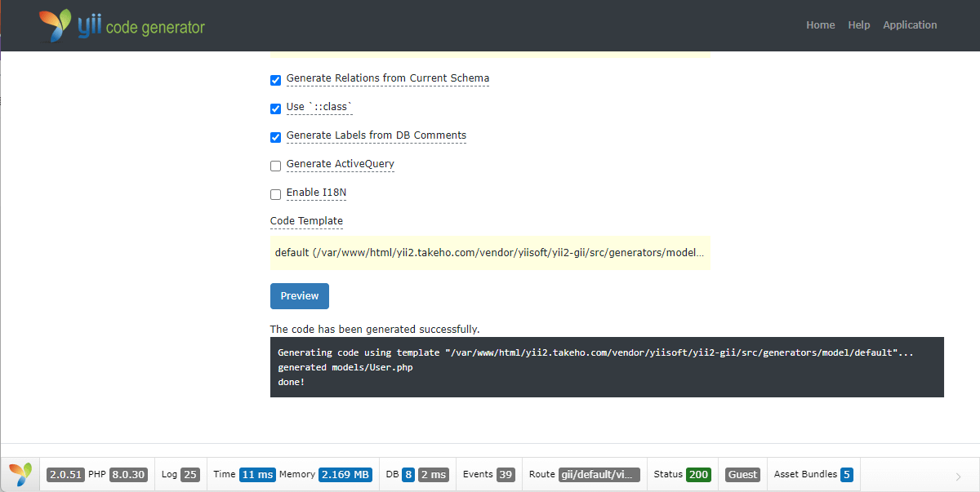980x492 pixels.
Task: Open the Code Template dropdown
Action: [489, 253]
